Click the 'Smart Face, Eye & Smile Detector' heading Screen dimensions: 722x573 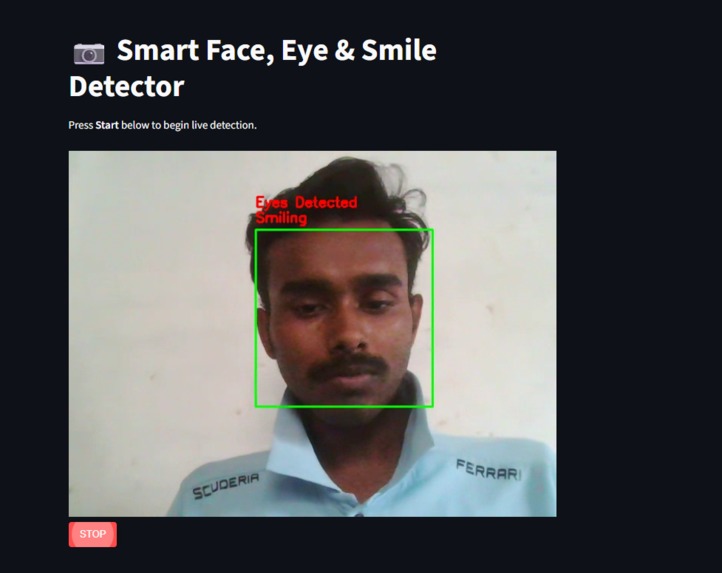[x=253, y=68]
